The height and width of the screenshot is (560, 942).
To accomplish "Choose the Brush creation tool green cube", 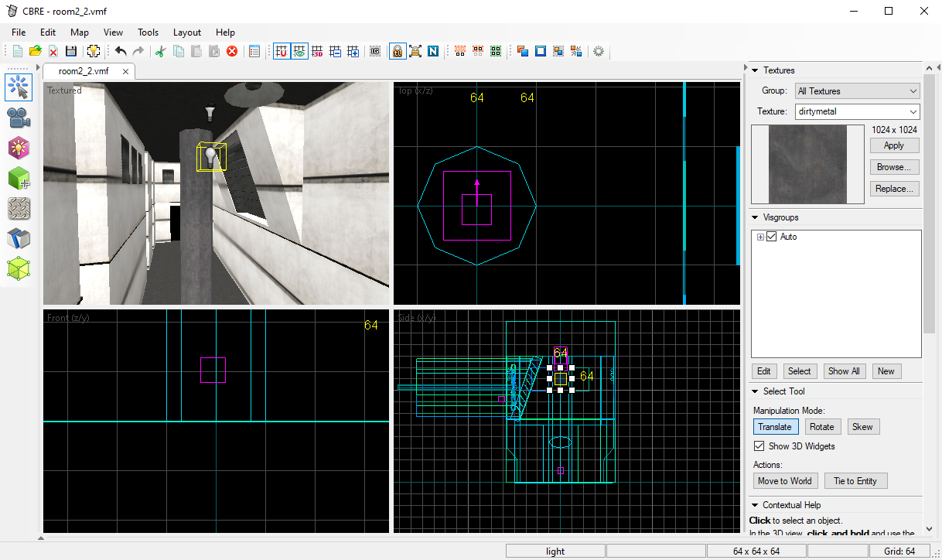I will coord(19,178).
